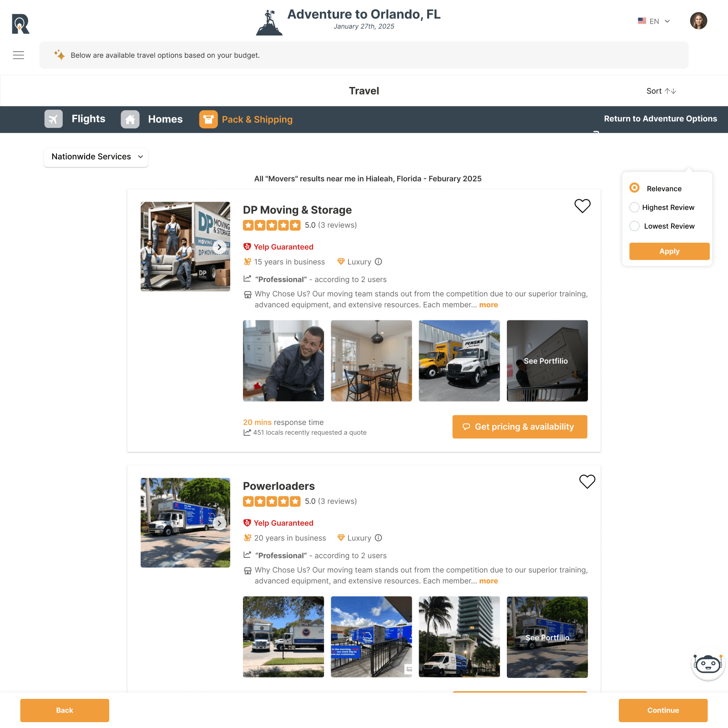Open Powerloaders See Portfilio thumbnail
728x728 pixels.
[547, 637]
